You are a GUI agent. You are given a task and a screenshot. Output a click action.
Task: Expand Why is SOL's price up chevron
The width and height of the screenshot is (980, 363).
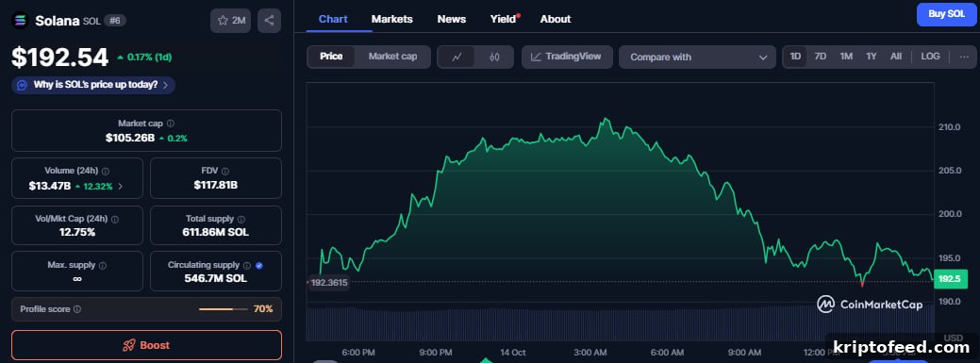(165, 85)
